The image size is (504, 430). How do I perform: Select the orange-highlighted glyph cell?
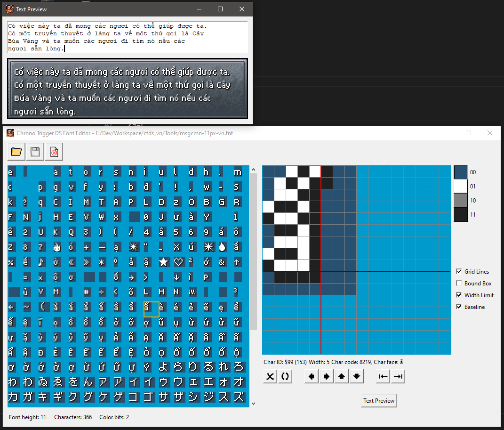[x=152, y=309]
